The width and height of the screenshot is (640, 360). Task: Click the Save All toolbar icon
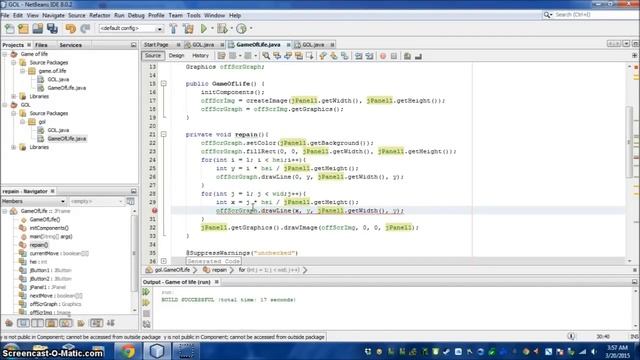[x=52, y=29]
